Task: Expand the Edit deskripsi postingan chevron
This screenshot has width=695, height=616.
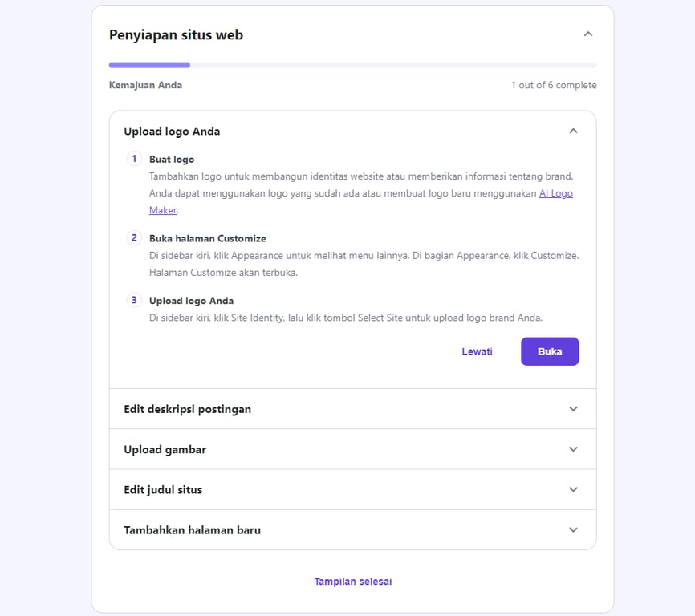Action: pyautogui.click(x=573, y=409)
